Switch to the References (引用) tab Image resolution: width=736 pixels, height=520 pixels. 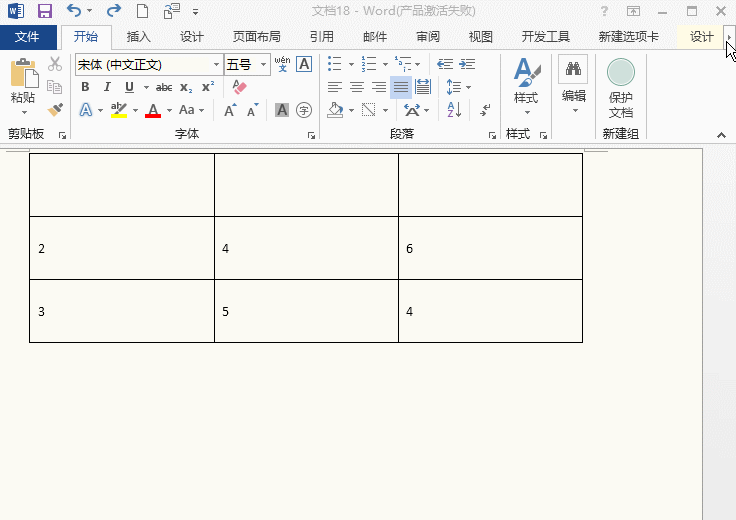(322, 37)
